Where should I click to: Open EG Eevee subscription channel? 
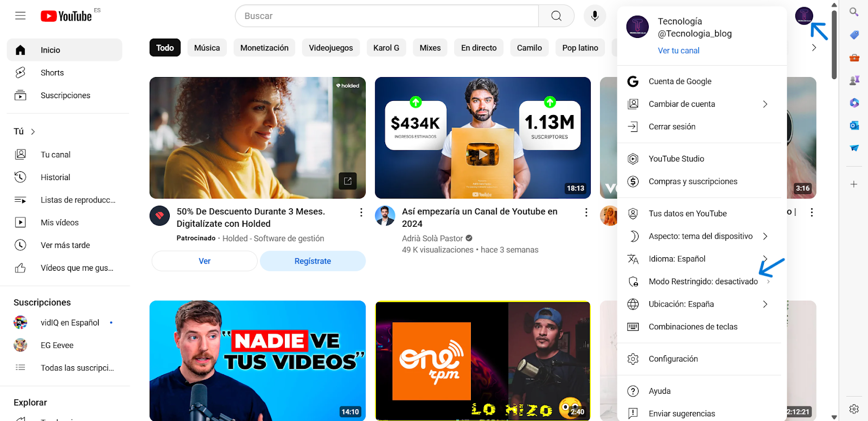pos(65,345)
